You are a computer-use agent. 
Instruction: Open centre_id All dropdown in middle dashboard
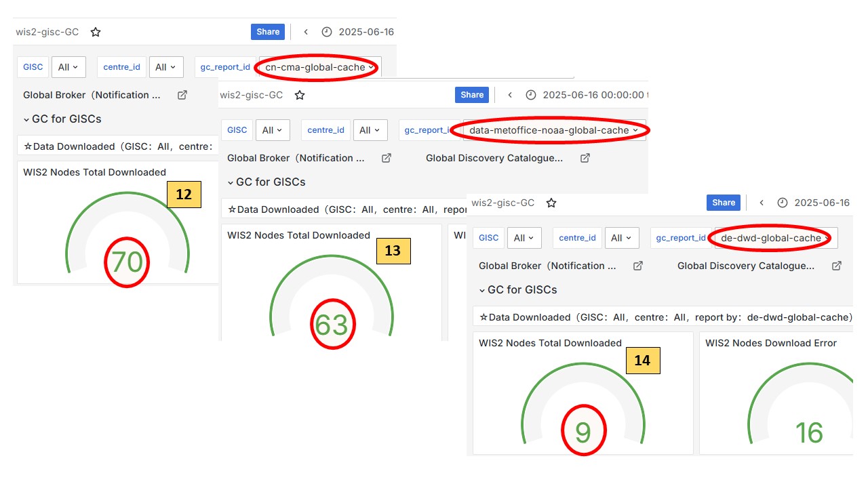pos(370,130)
